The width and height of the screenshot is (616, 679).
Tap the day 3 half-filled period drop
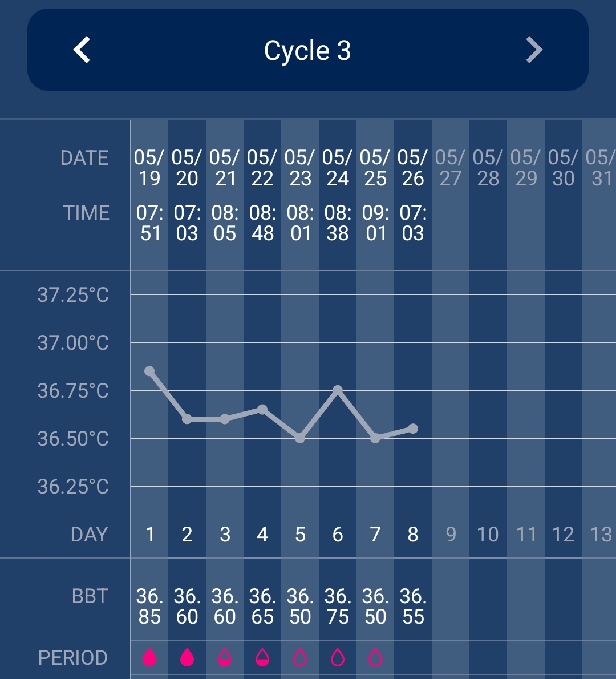pos(225,658)
